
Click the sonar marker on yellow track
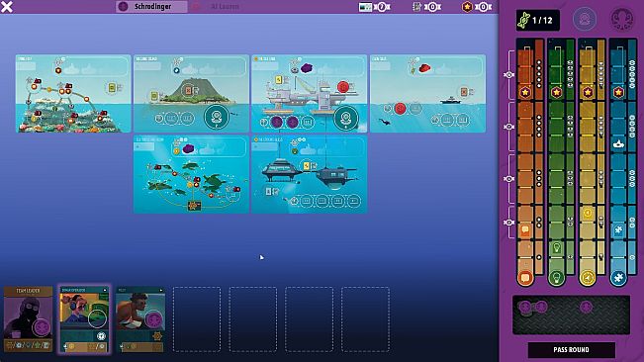pyautogui.click(x=588, y=213)
